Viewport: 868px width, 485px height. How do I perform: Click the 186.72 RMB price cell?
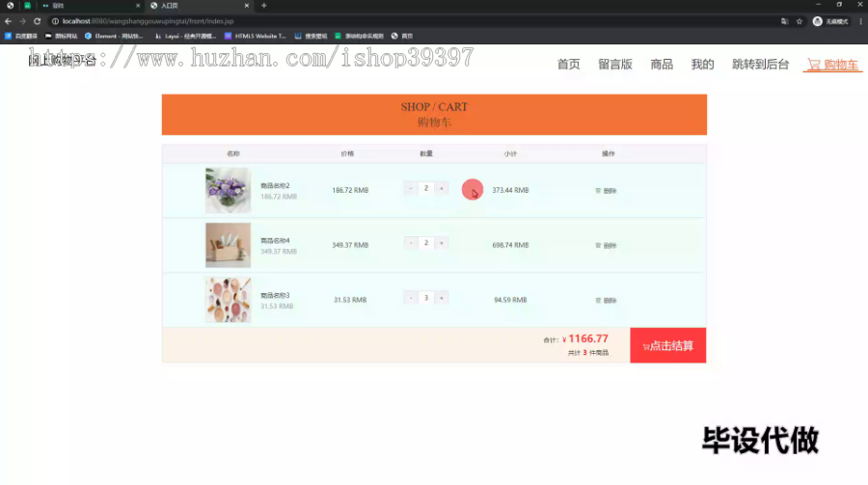coord(350,190)
